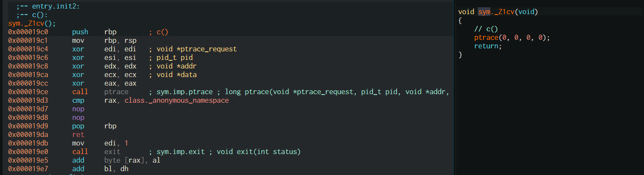Click the ret instruction at 0x000019da

coord(78,135)
